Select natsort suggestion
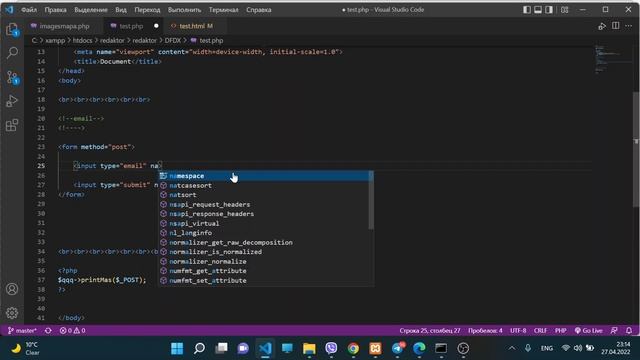Viewport: 640px width, 360px height. click(x=264, y=195)
